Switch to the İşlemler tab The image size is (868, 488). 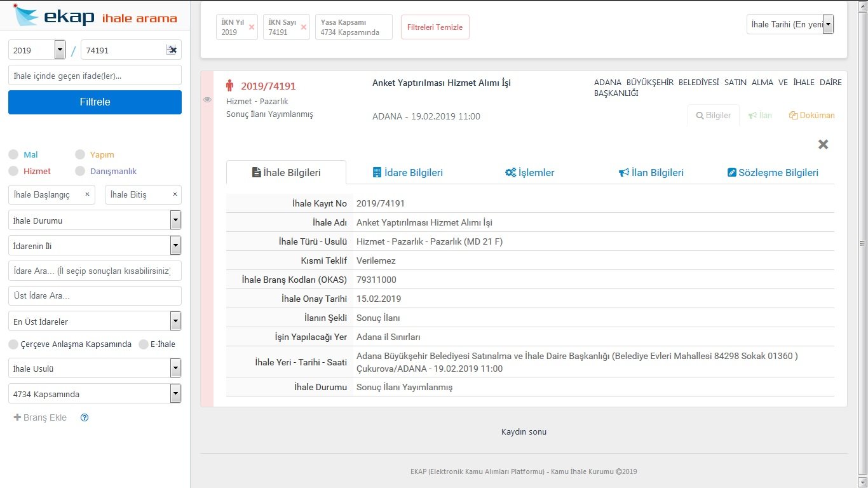pos(529,172)
